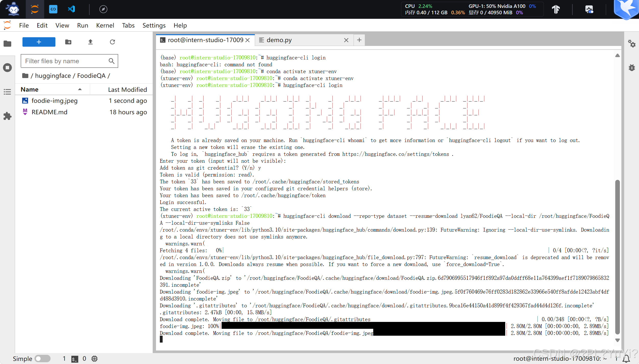639x364 pixels.
Task: Open the Property Inspector gears icon
Action: tap(632, 44)
